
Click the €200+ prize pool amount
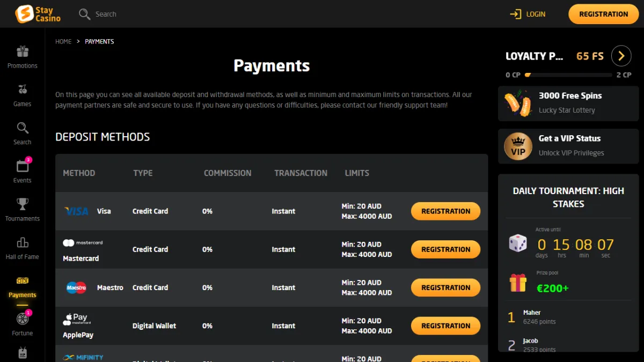(552, 288)
